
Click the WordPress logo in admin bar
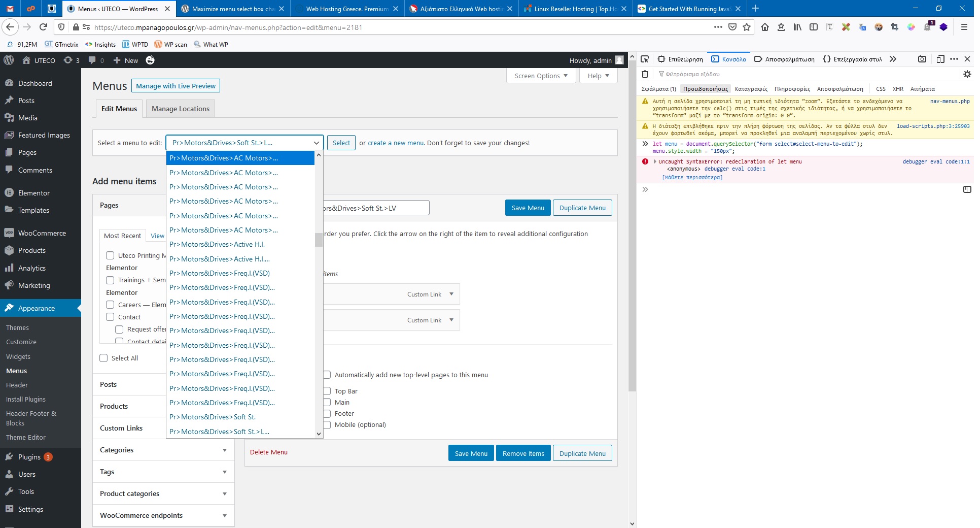(9, 60)
